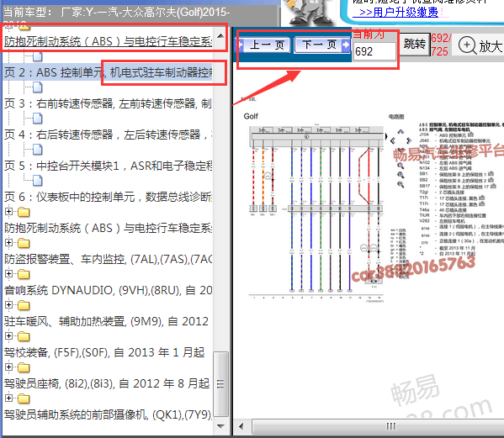Select 驾驶员座椅 (8i2),(8i3) 自 2012 entry

click(107, 383)
